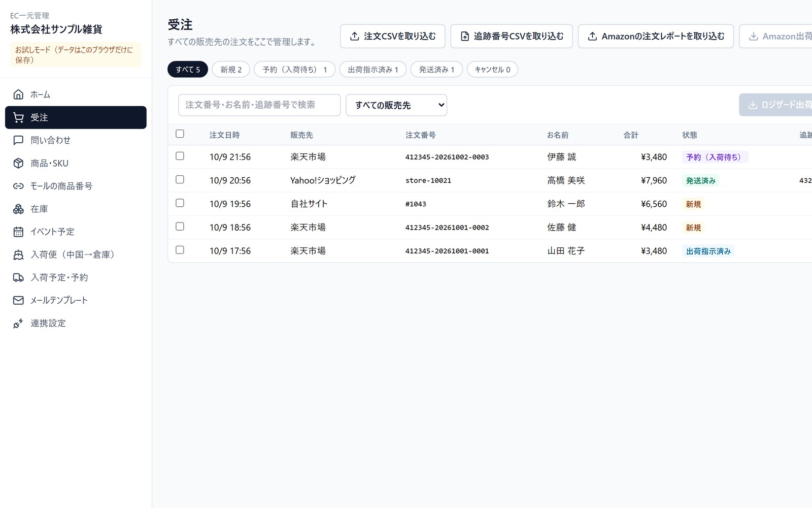Open 問い合わせ in the sidebar
Viewport: 812px width, 508px height.
pyautogui.click(x=76, y=140)
